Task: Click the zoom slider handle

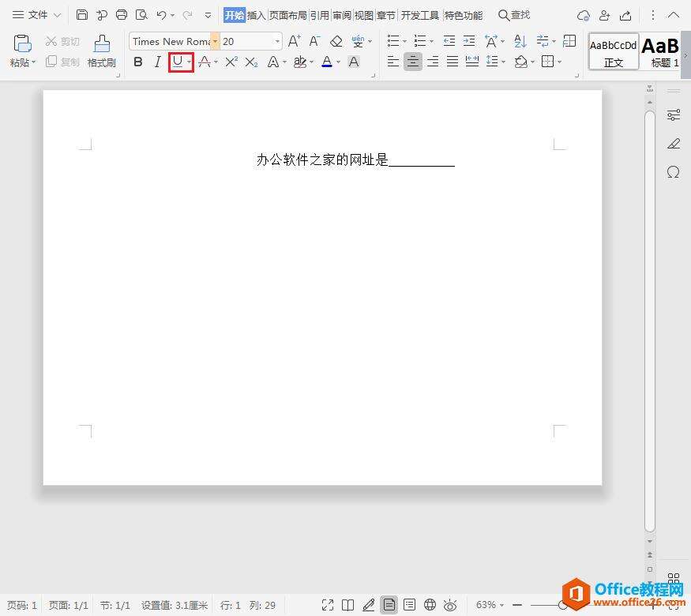Action: 563,605
